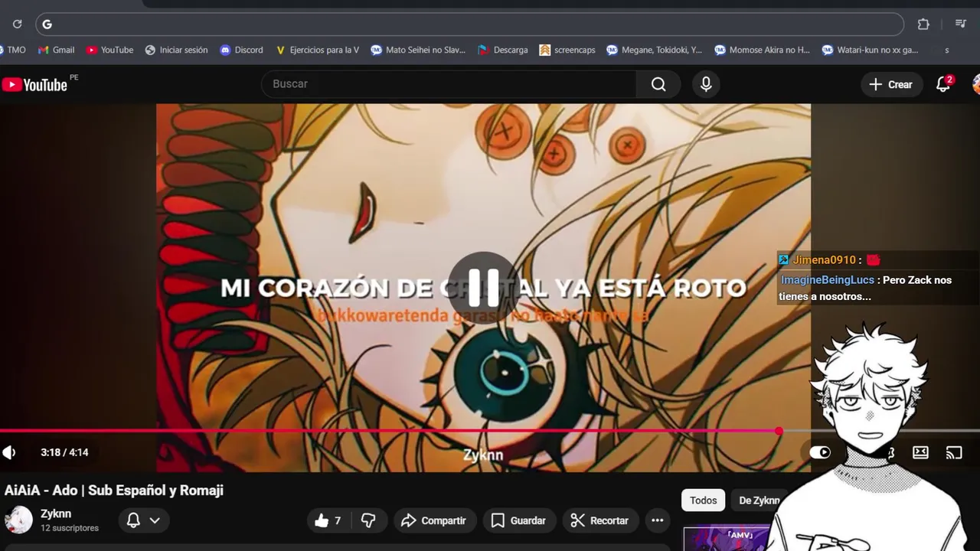Open the screencaps bookmark

coord(567,50)
